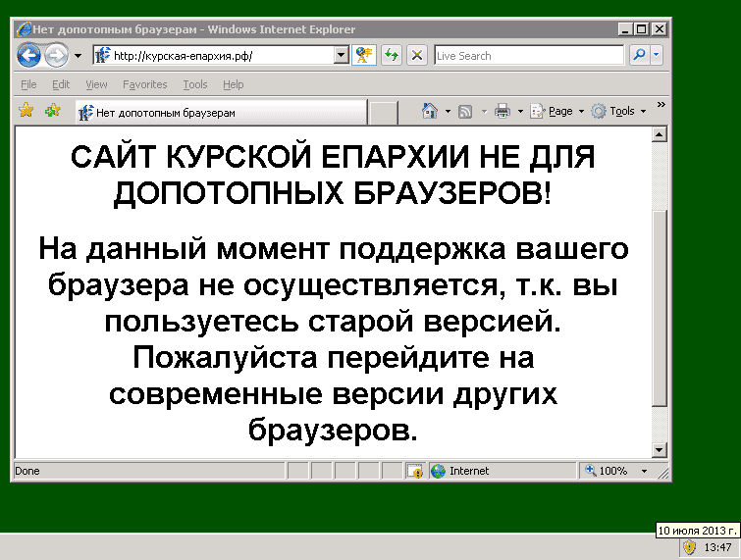Click the RSS Feeds icon
Image resolution: width=741 pixels, height=560 pixels.
coord(465,112)
